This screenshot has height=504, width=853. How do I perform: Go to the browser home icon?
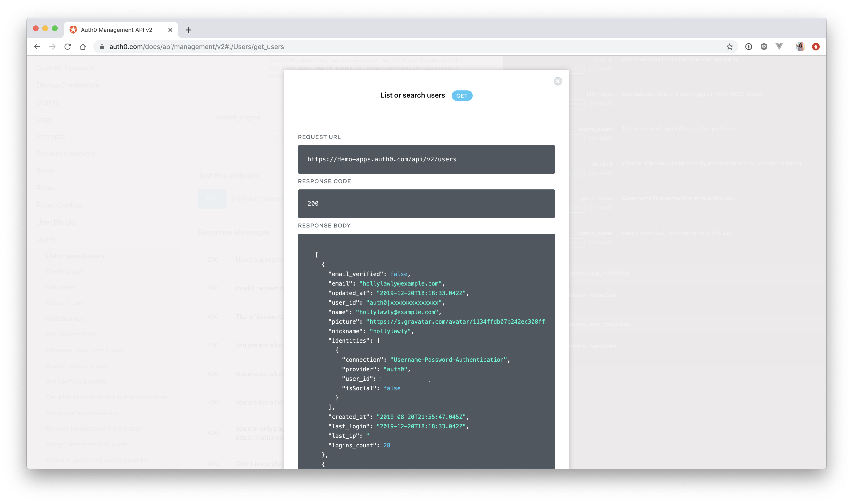coord(83,47)
